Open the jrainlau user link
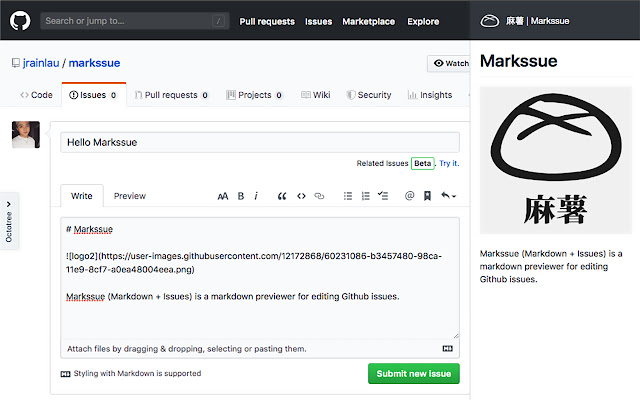This screenshot has height=400, width=640. pyautogui.click(x=41, y=63)
